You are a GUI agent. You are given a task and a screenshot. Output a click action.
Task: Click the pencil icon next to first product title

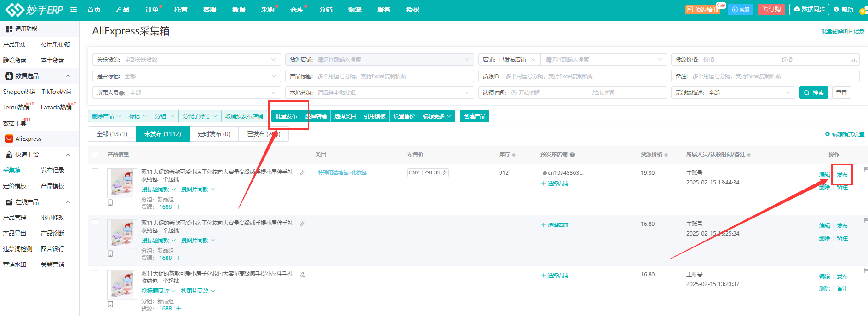coord(303,173)
